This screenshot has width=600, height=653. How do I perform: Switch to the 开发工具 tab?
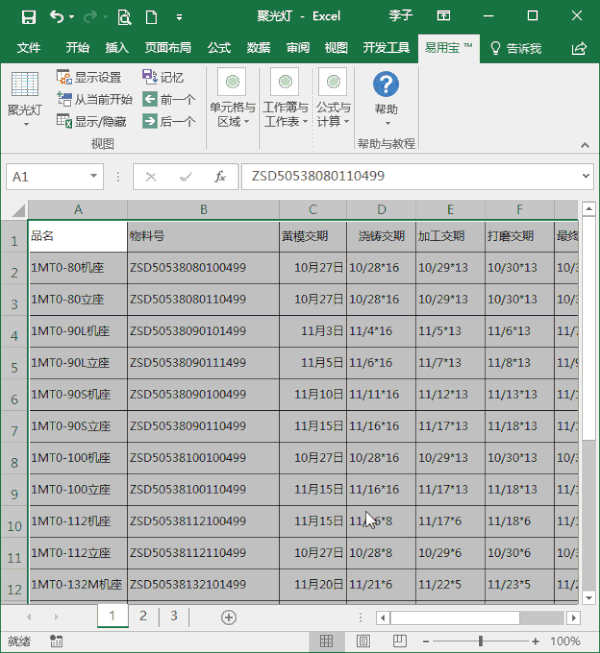click(386, 48)
